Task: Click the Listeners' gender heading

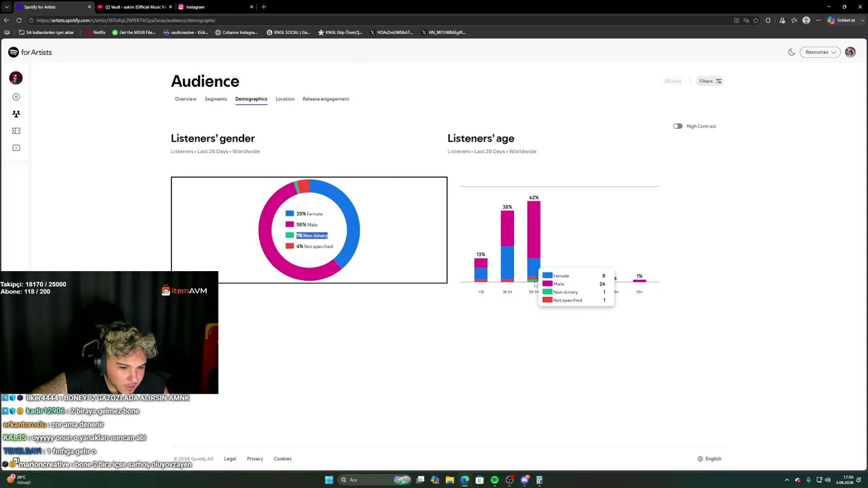Action: pos(213,138)
